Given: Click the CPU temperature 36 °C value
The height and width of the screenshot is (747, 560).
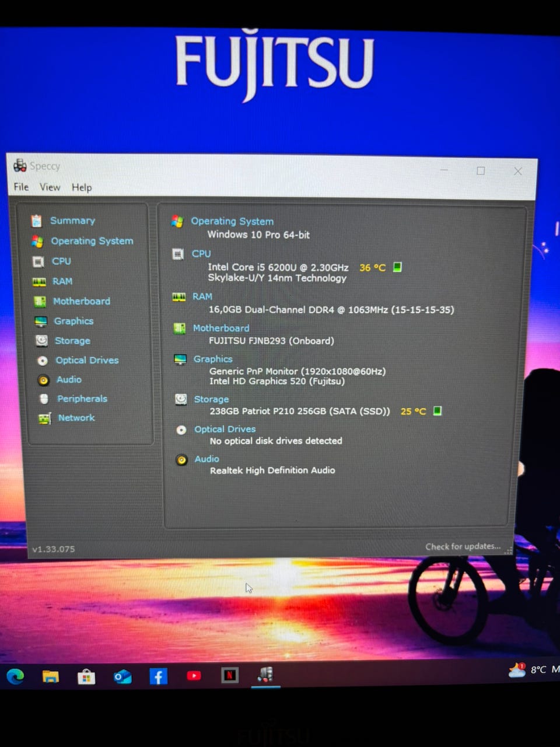Looking at the screenshot, I should click(372, 267).
